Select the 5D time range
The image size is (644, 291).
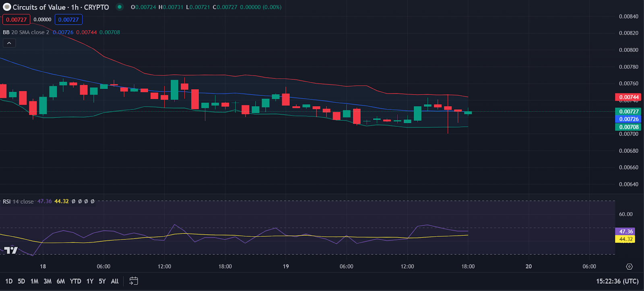21,281
